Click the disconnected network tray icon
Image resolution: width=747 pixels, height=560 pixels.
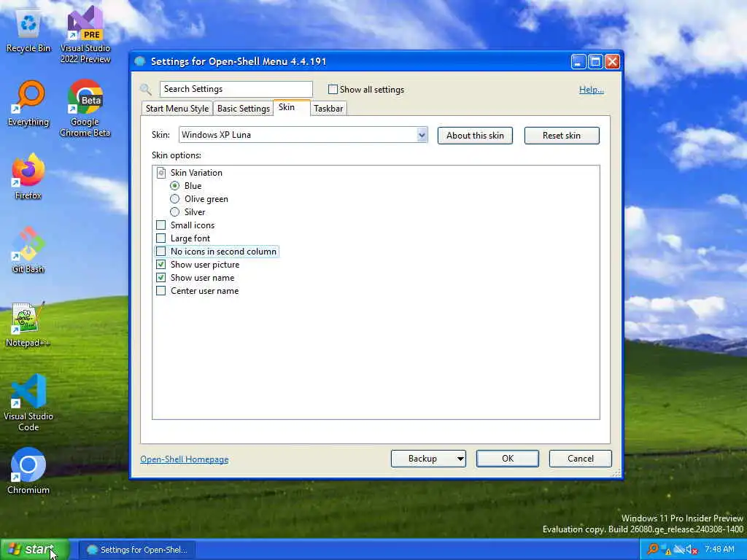[679, 550]
